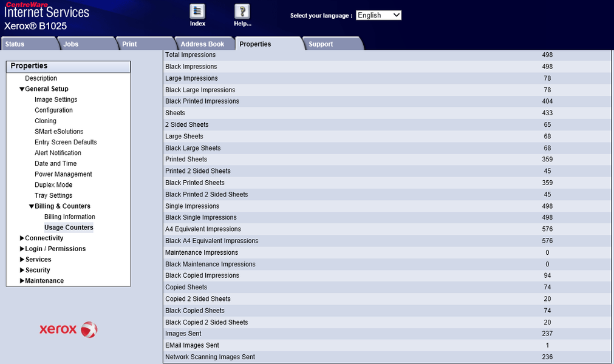614x364 pixels.
Task: Switch to the Status tab
Action: (29, 44)
